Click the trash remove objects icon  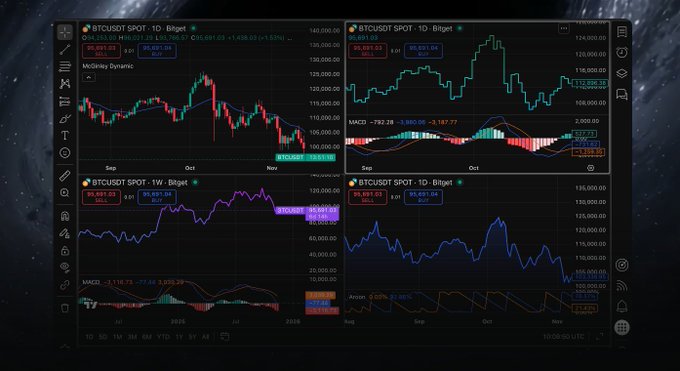65,308
